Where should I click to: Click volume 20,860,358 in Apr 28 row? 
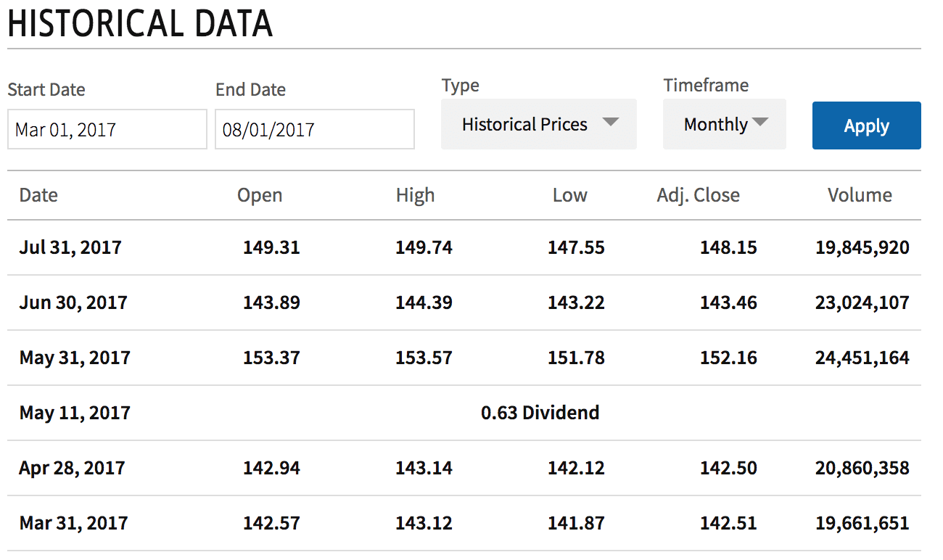point(862,468)
